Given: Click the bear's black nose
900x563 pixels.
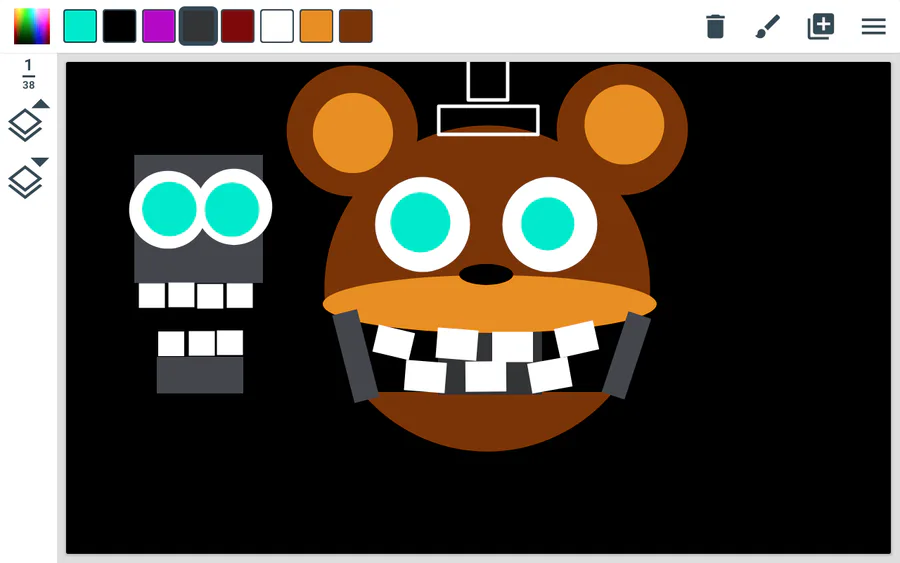Looking at the screenshot, I should (486, 274).
